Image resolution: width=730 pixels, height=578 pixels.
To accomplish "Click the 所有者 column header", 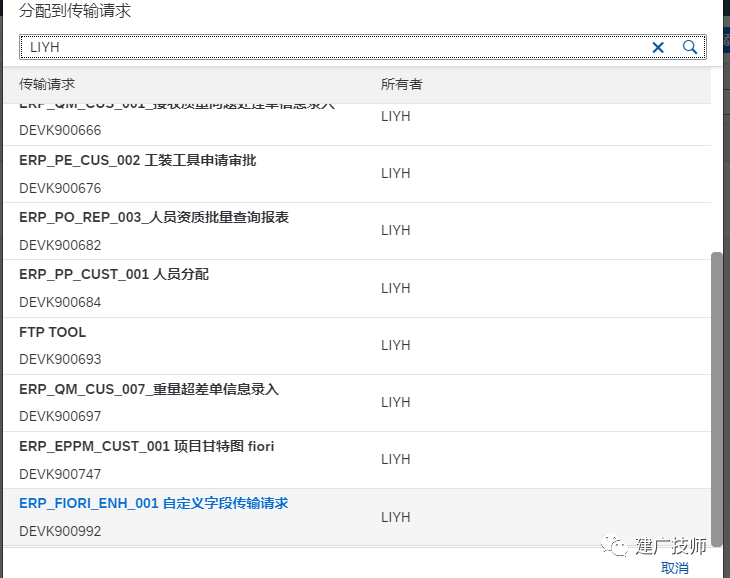I will [401, 84].
